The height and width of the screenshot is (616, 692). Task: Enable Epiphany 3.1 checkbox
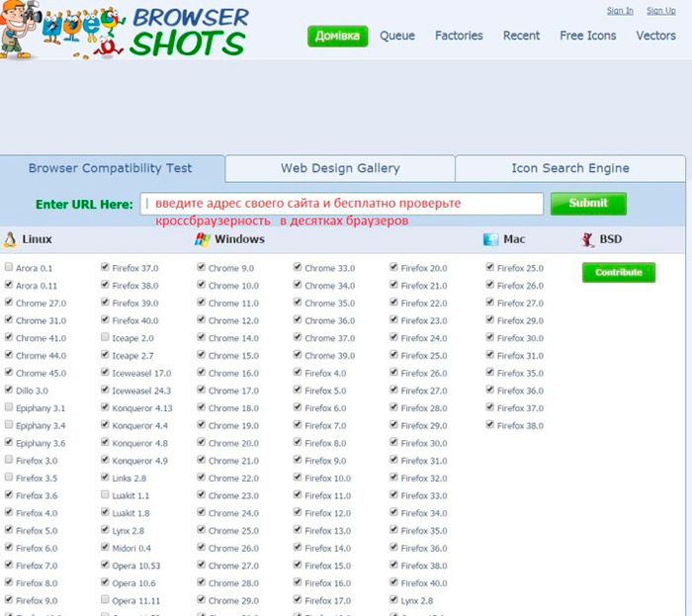[x=8, y=406]
